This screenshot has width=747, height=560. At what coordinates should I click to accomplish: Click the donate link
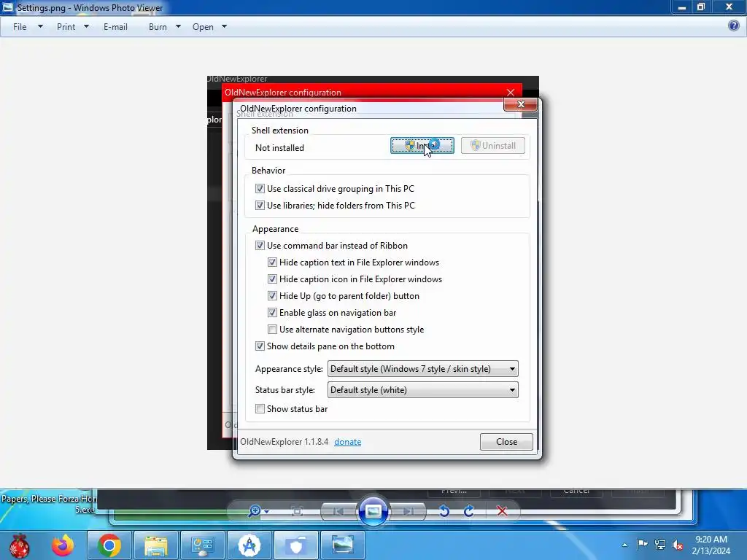[x=348, y=442]
